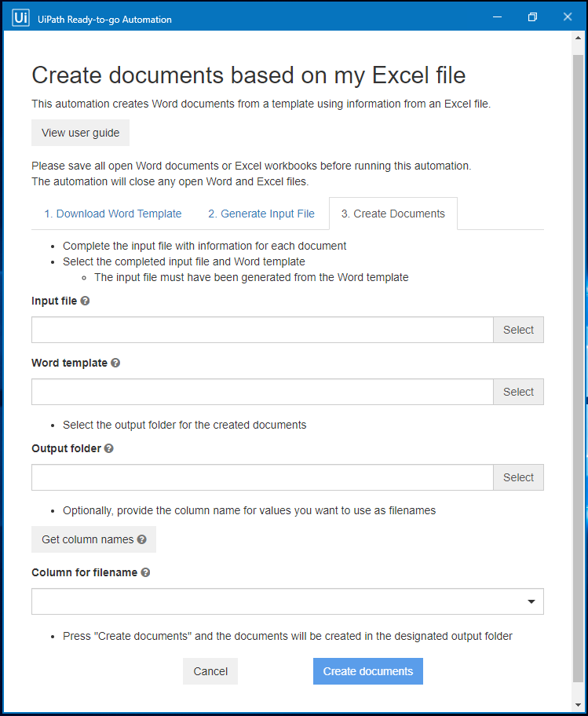Viewport: 588px width, 716px height.
Task: Click the help icon beside Output folder
Action: point(109,448)
